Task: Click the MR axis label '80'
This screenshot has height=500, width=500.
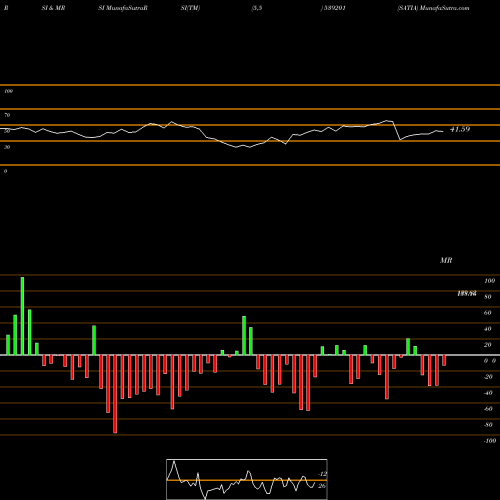Action: [x=487, y=297]
